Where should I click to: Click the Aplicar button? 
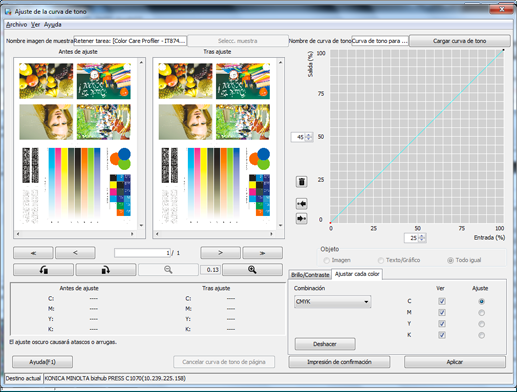[x=455, y=362]
